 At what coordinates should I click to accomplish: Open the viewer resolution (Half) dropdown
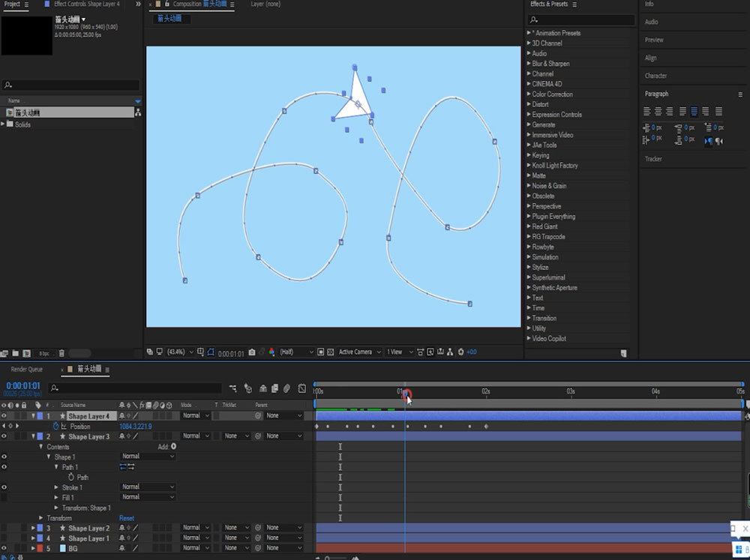coord(296,352)
